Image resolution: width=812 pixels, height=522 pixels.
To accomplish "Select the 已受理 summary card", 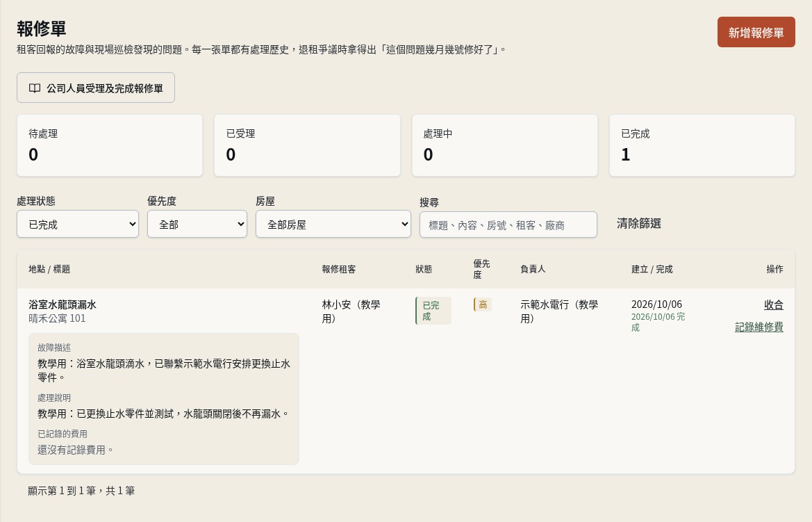I will (x=307, y=146).
